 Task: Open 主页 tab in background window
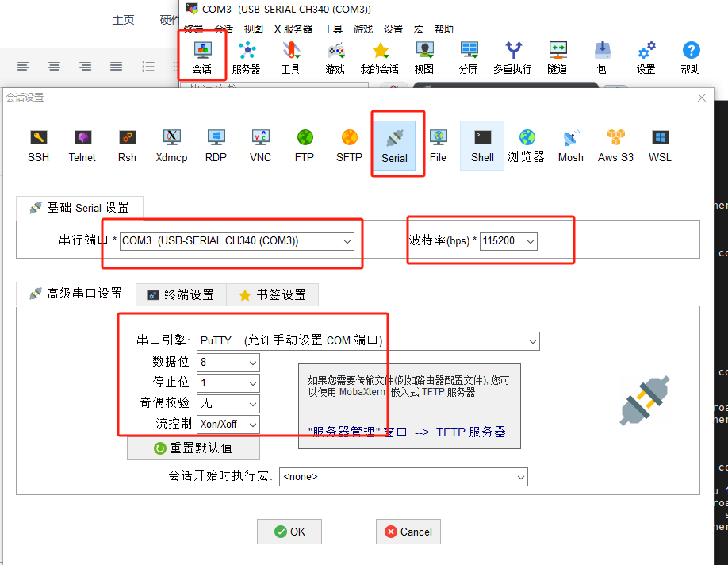[123, 20]
